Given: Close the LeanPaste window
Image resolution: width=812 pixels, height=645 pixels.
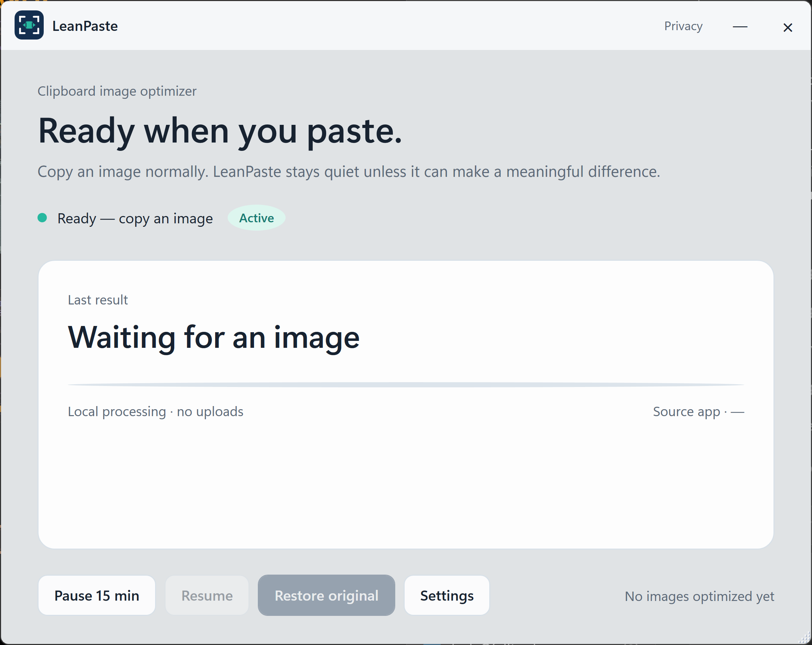Looking at the screenshot, I should (x=787, y=27).
